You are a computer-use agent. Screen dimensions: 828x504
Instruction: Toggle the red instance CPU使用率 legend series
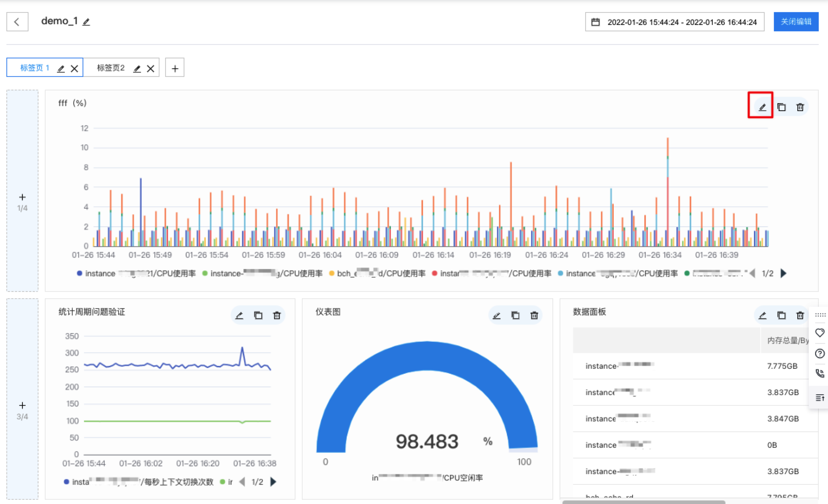coord(492,273)
